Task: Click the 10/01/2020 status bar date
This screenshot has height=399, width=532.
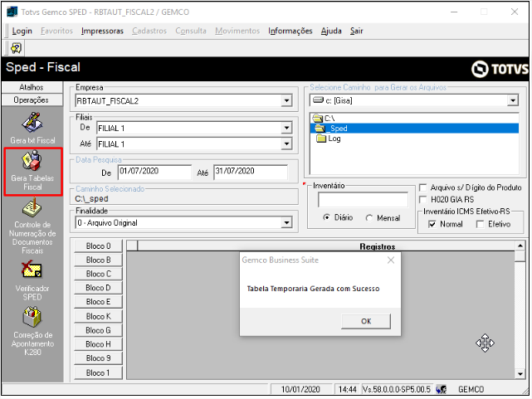Action: click(300, 389)
